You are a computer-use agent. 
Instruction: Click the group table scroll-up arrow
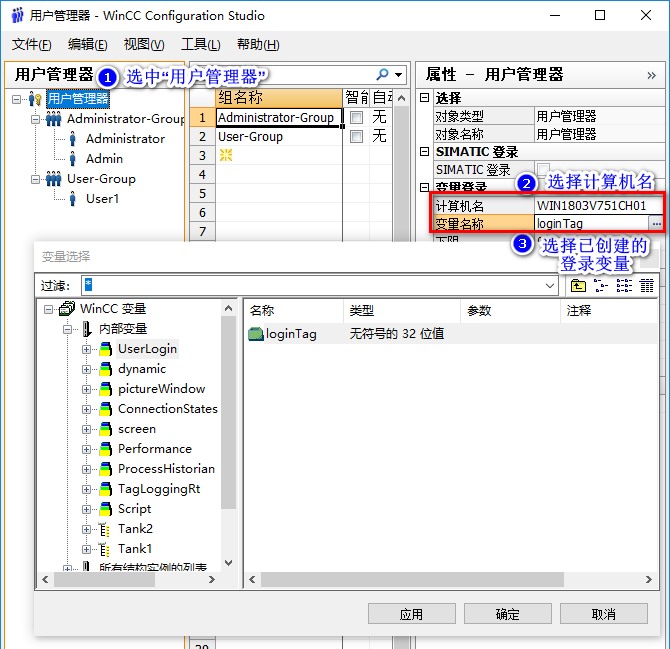401,98
